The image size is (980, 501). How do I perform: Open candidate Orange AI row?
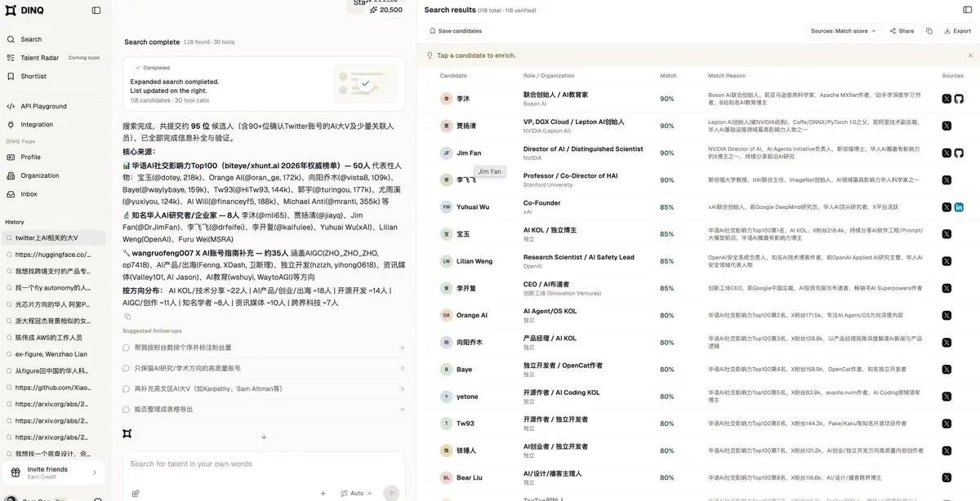pos(698,315)
